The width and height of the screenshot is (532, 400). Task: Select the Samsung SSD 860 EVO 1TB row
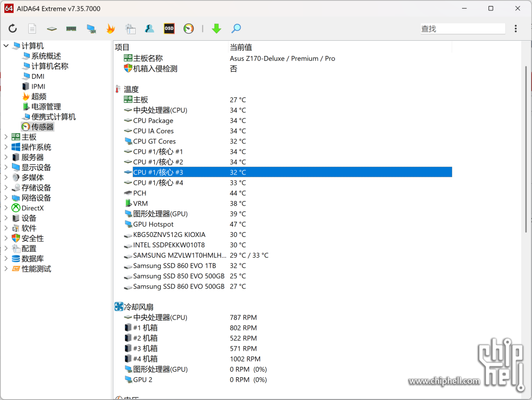coord(288,266)
